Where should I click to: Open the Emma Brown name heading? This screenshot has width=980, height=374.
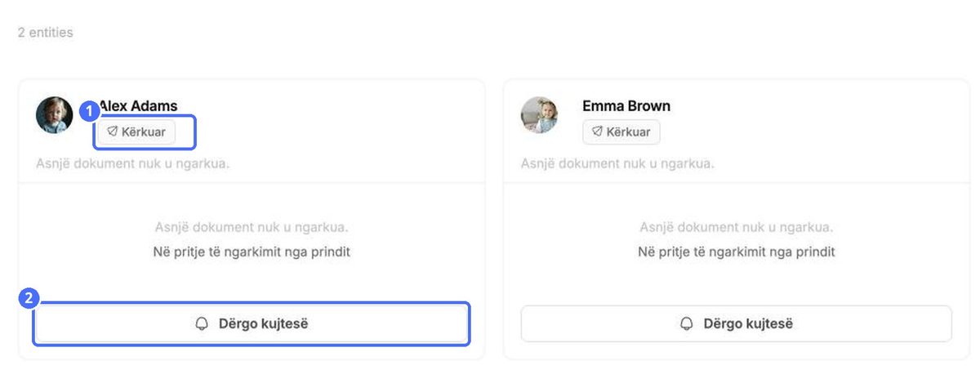(626, 105)
